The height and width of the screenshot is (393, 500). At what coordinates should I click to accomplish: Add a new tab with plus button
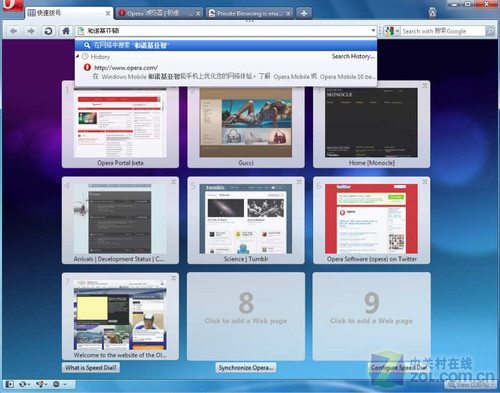(304, 13)
